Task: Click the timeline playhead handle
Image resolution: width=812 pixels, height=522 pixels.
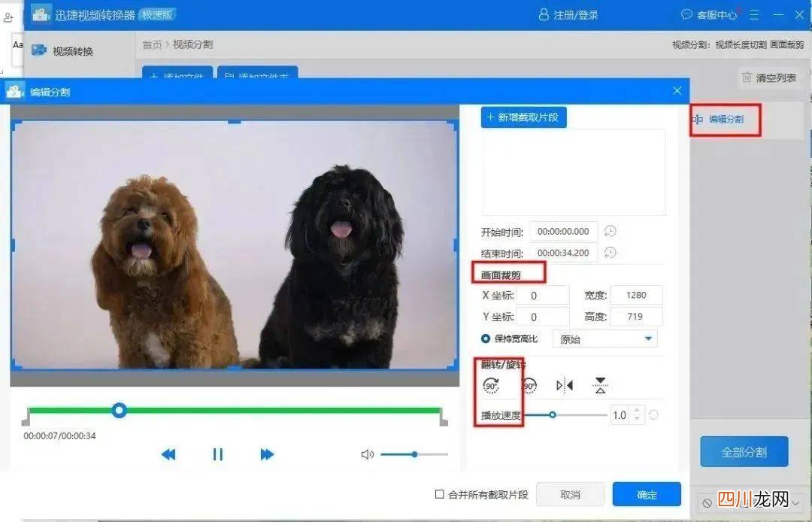Action: click(119, 411)
